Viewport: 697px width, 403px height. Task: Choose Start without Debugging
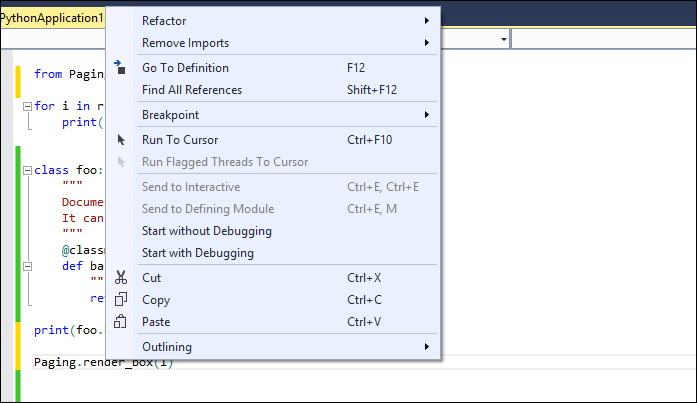point(206,231)
